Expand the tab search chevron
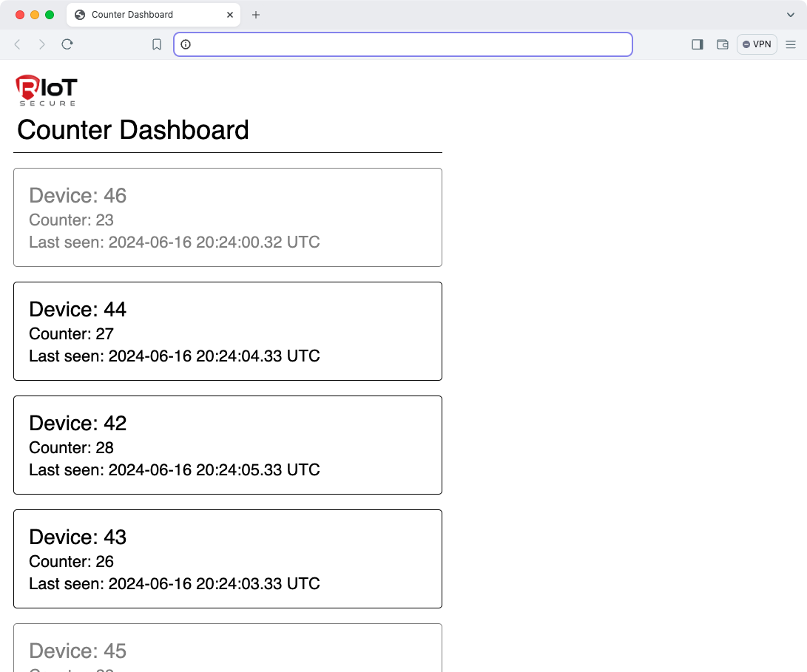Image resolution: width=807 pixels, height=672 pixels. tap(791, 15)
